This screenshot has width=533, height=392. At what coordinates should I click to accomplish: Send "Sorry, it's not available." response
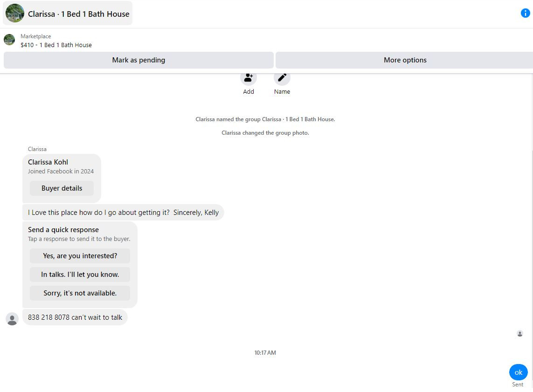click(x=80, y=293)
